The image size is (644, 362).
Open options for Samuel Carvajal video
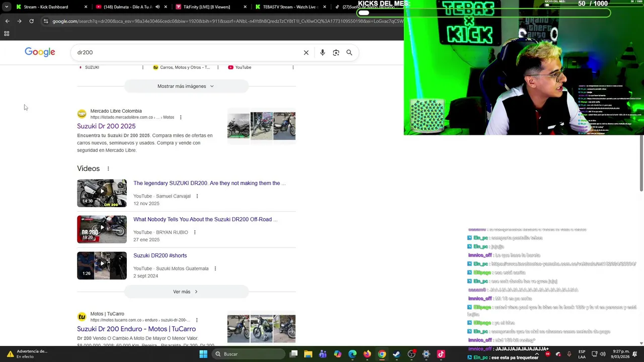197,196
